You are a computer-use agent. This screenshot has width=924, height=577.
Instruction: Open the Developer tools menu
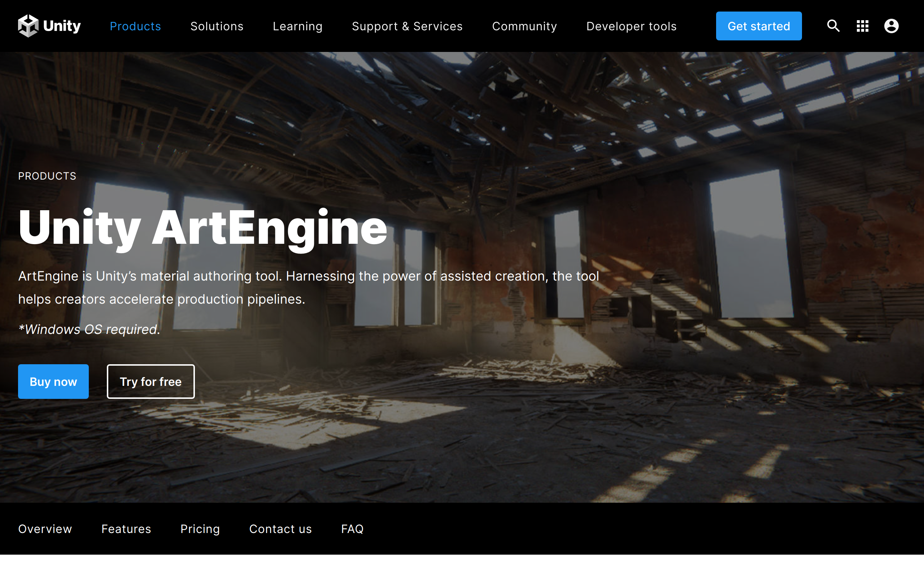pyautogui.click(x=631, y=26)
